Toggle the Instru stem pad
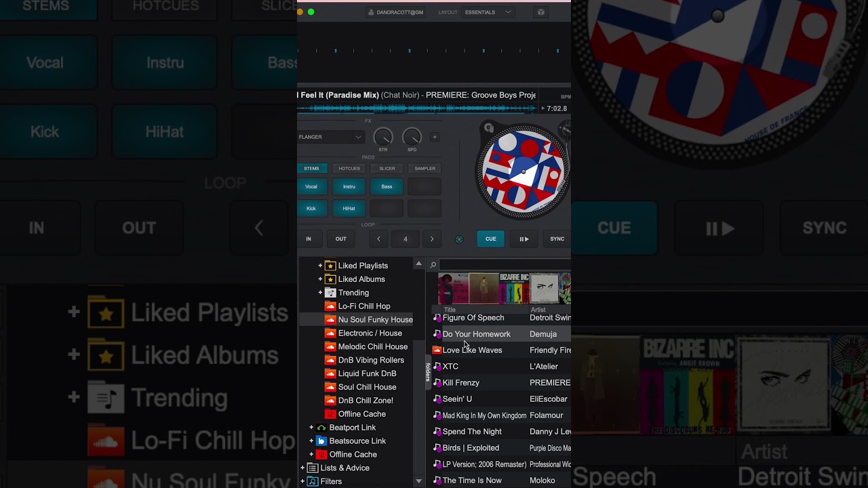 click(x=349, y=187)
